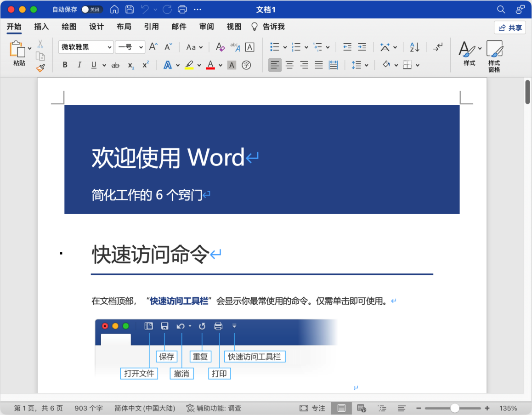Select the Sort icon in paragraph group
The width and height of the screenshot is (532, 415).
(414, 47)
